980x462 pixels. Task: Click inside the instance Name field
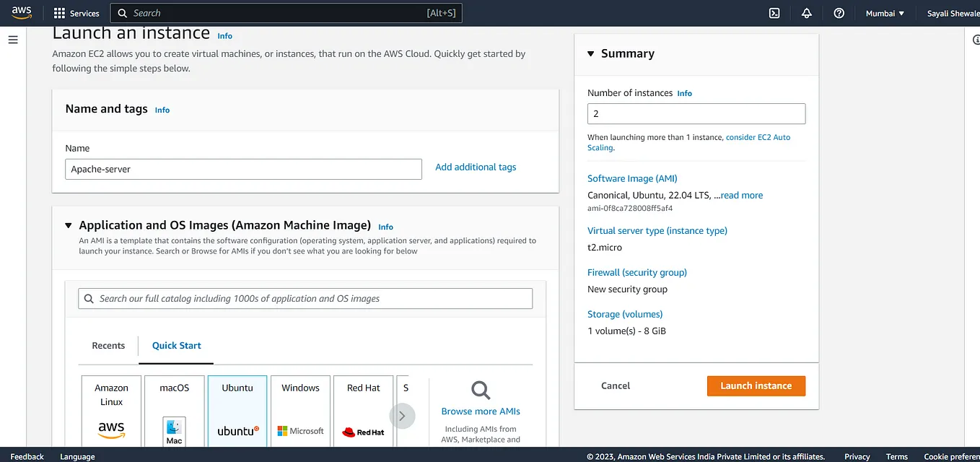pos(243,169)
